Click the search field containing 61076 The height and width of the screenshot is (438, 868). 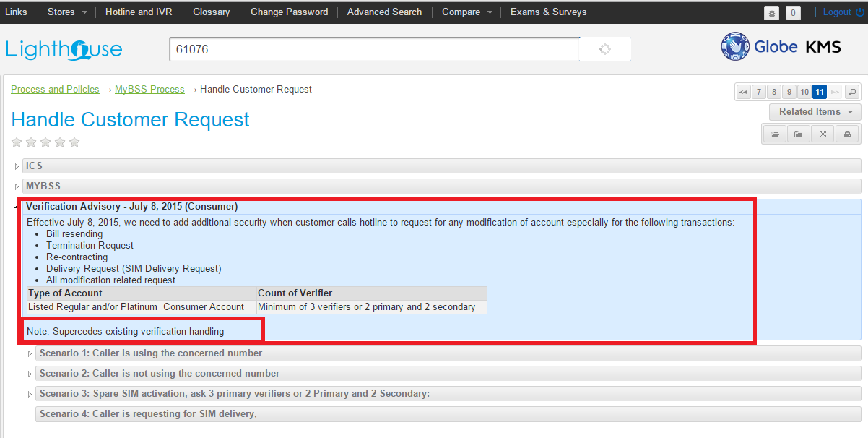click(x=374, y=49)
